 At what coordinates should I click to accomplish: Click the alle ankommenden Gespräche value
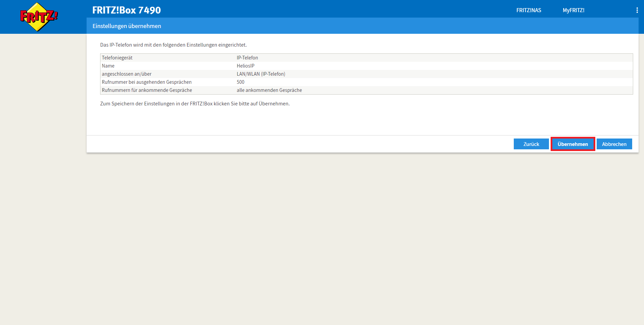pyautogui.click(x=269, y=90)
